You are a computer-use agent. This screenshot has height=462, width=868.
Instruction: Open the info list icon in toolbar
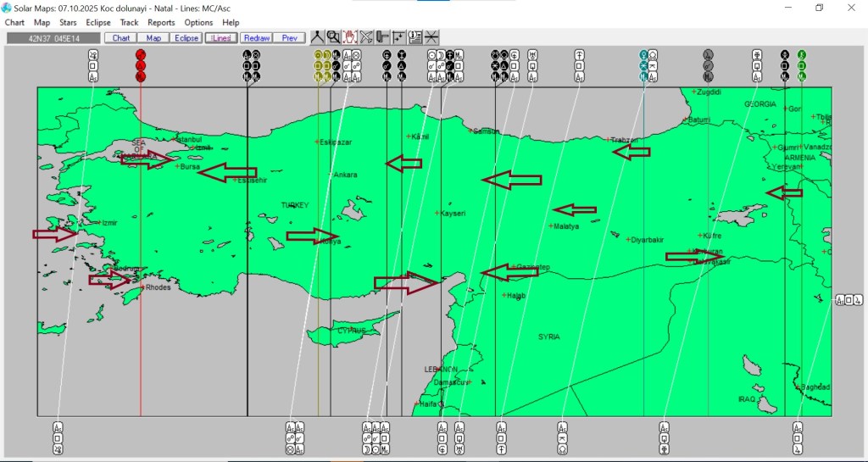415,37
